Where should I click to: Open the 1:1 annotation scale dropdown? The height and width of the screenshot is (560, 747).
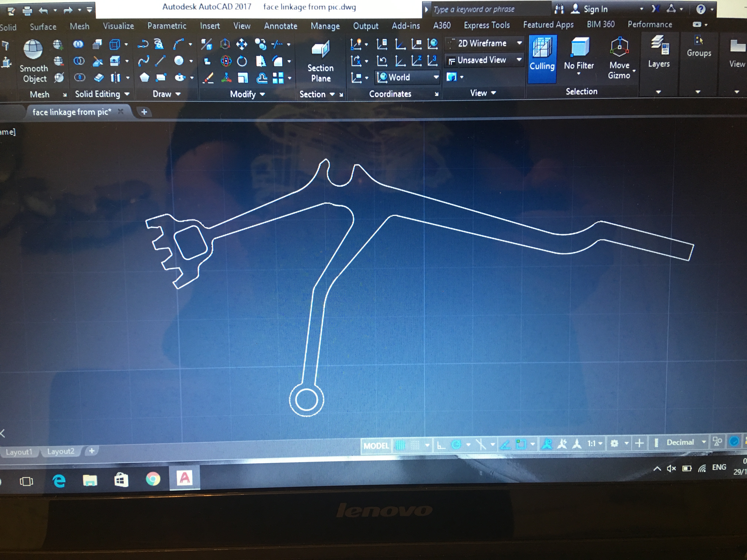click(x=595, y=443)
